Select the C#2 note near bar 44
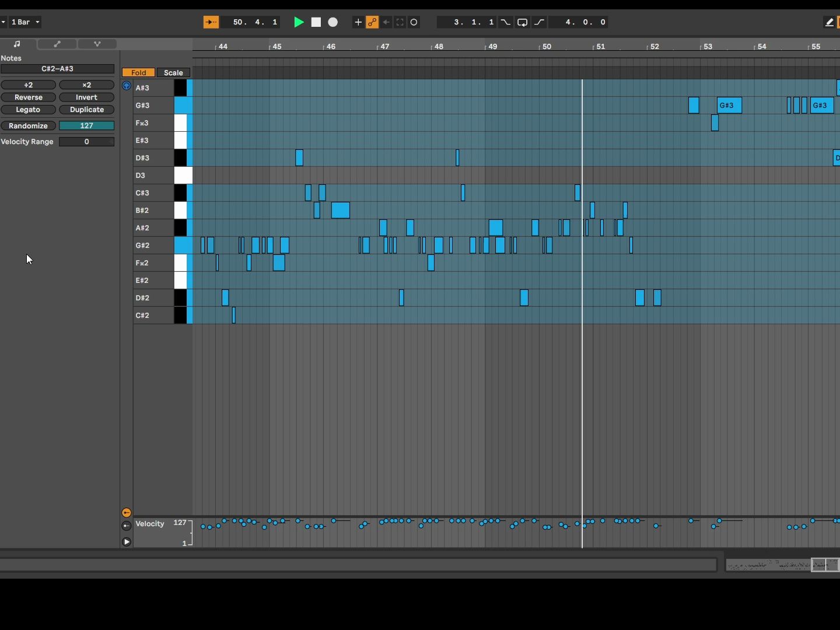 234,316
